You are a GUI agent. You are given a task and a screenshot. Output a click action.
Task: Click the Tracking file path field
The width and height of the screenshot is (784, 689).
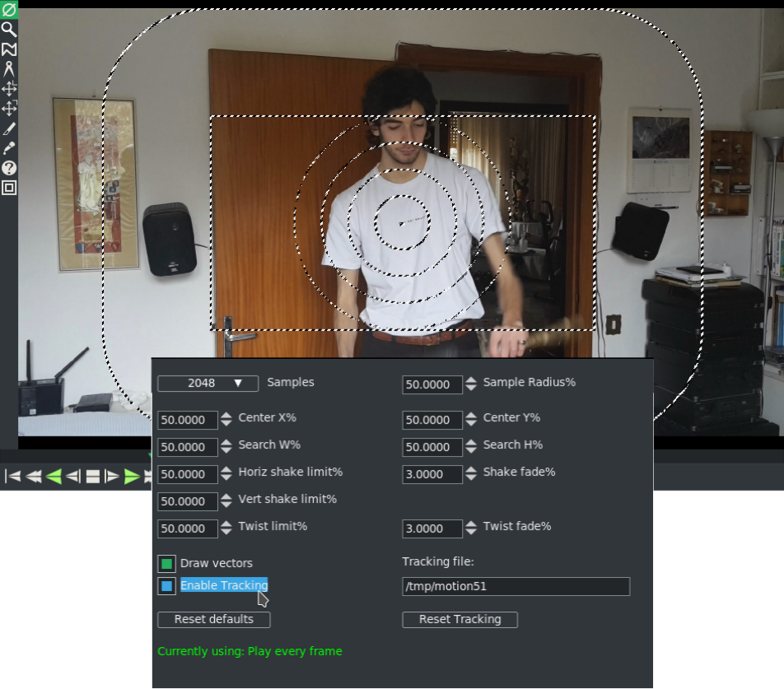(516, 587)
